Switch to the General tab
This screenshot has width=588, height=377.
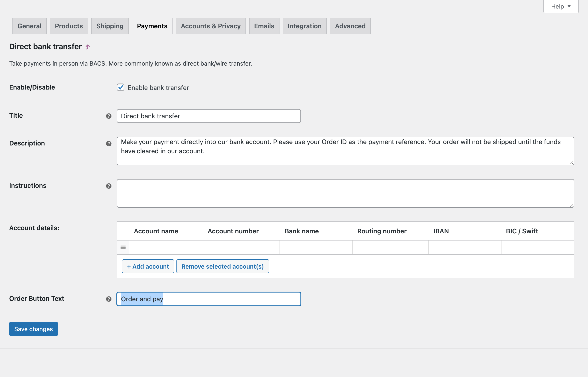29,26
